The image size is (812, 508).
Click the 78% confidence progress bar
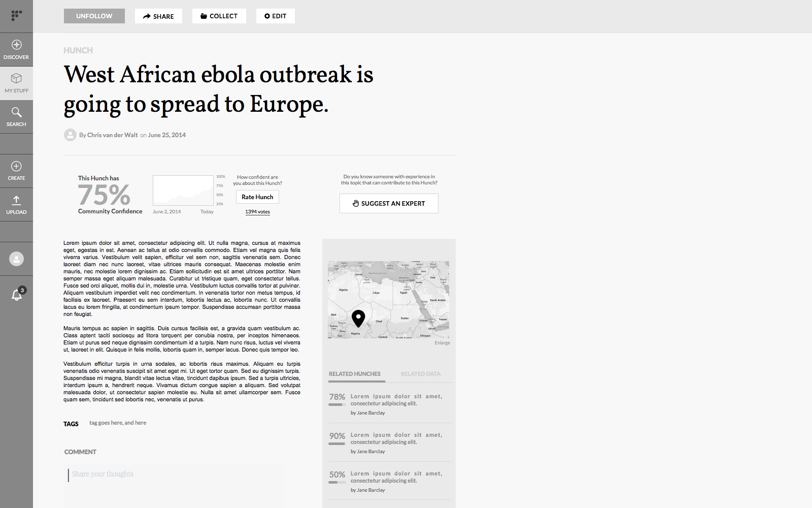(337, 405)
